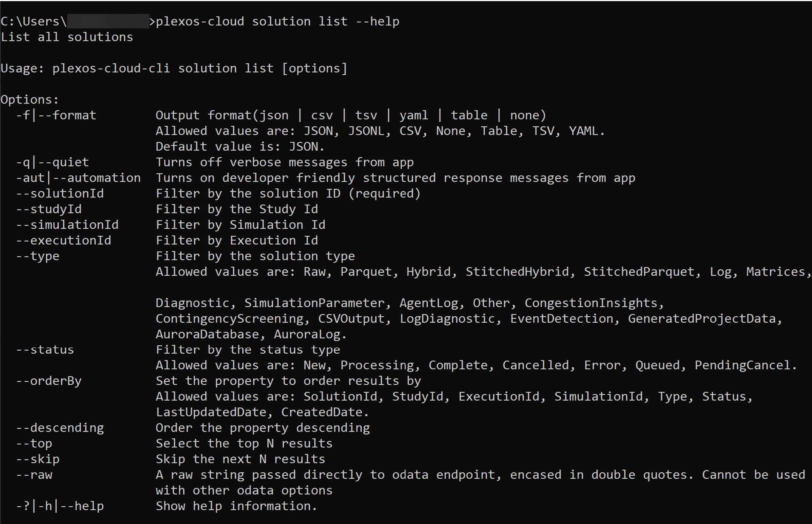812x524 pixels.
Task: Click the --simulationId option name
Action: tap(67, 225)
